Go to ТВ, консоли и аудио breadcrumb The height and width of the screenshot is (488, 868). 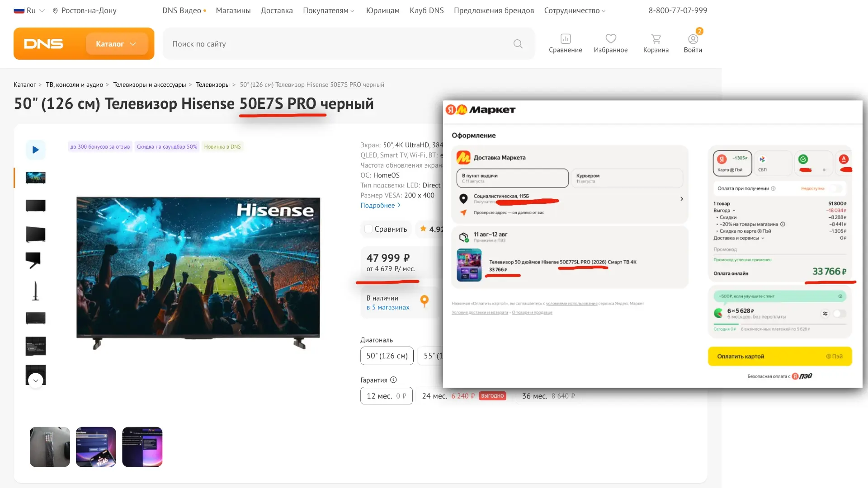coord(75,84)
